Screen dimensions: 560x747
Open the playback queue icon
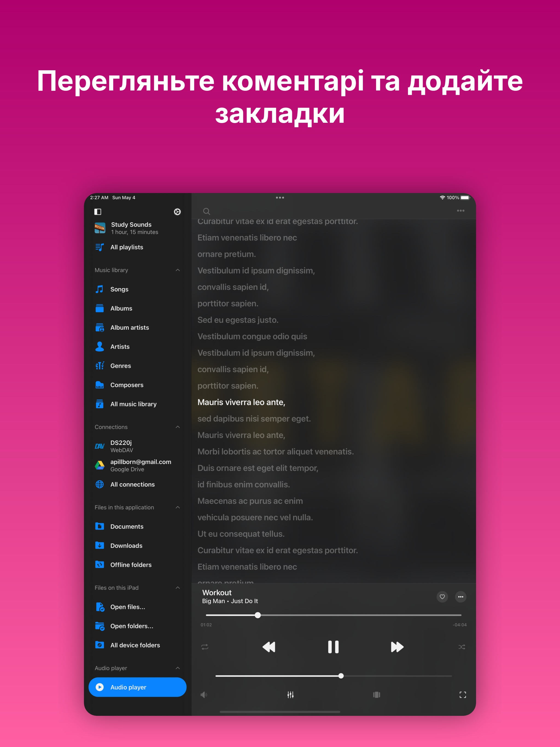pos(377,695)
